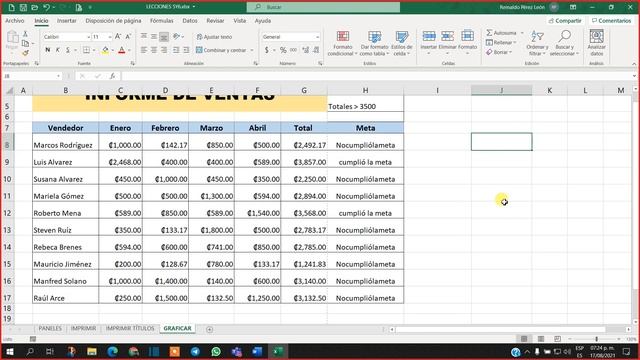Viewport: 640px width, 360px height.
Task: Open the cell borders icon
Action: click(86, 50)
